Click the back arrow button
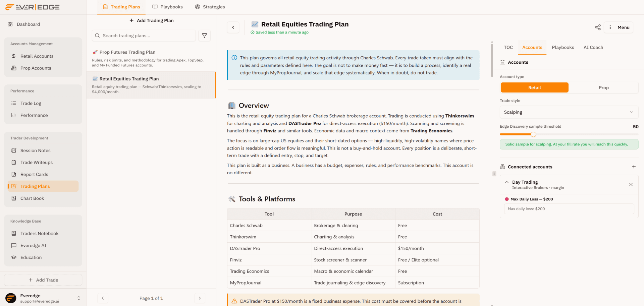644x306 pixels. click(233, 27)
